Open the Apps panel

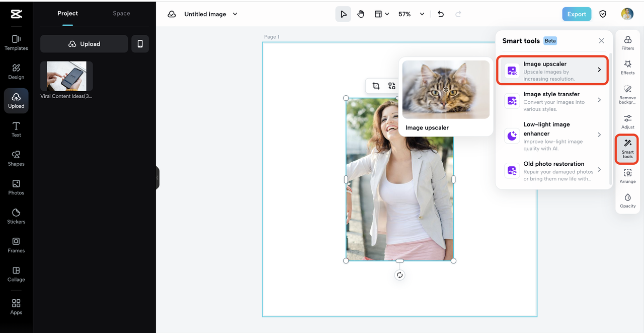click(16, 306)
